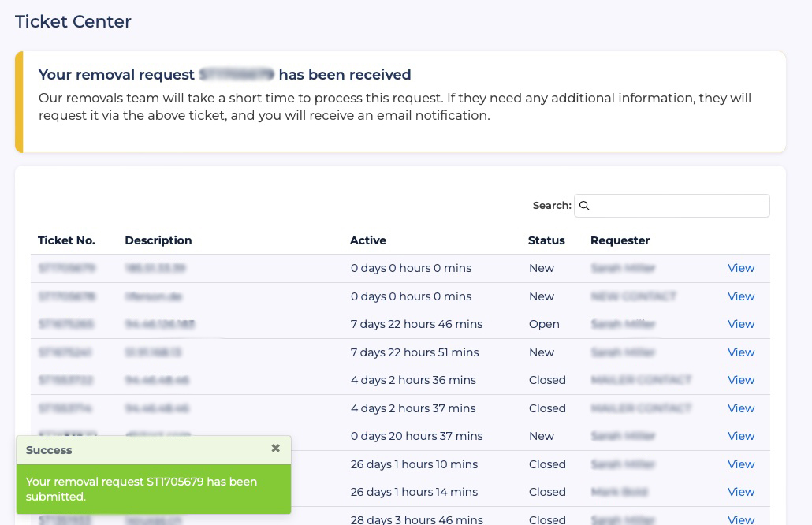
Task: View ticket active 28 days 3 hours 46 mins
Action: [740, 519]
